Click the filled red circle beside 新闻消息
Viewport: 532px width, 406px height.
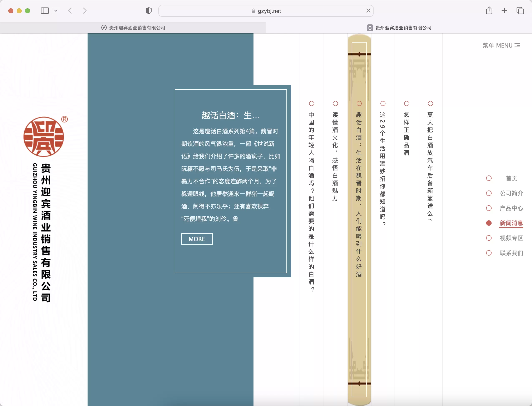click(489, 223)
